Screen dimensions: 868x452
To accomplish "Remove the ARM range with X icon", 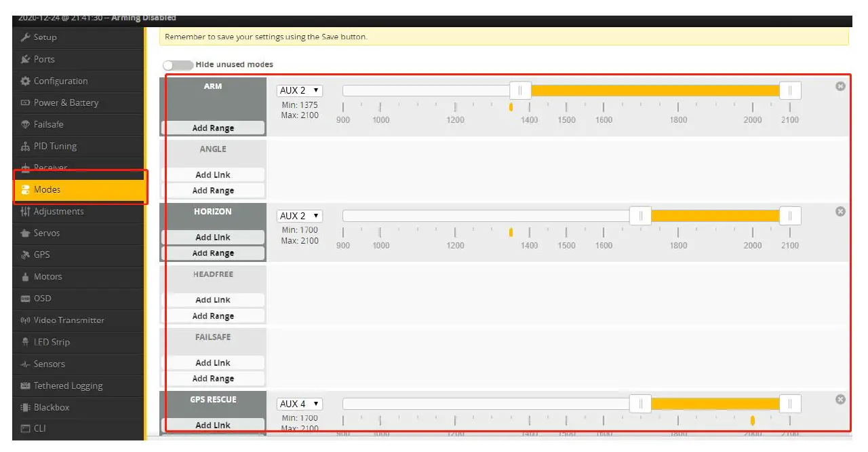I will coord(840,86).
